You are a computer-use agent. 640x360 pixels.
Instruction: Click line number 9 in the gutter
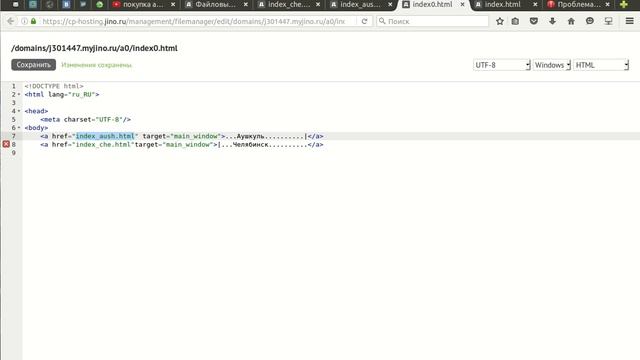[x=13, y=153]
